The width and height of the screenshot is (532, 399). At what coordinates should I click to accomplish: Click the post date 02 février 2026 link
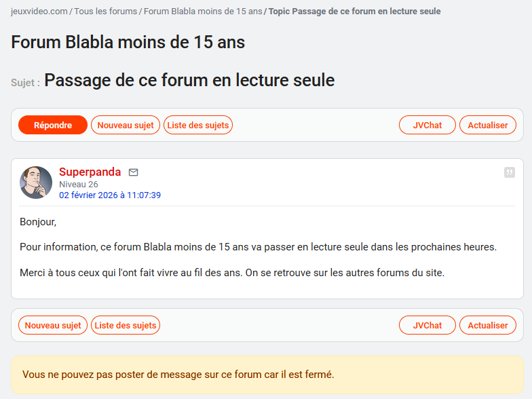coord(109,195)
